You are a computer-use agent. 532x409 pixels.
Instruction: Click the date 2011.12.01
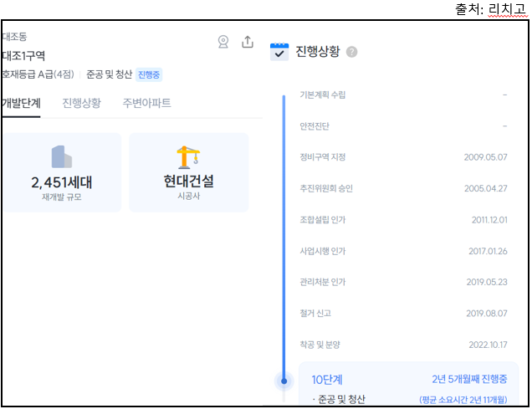point(489,220)
